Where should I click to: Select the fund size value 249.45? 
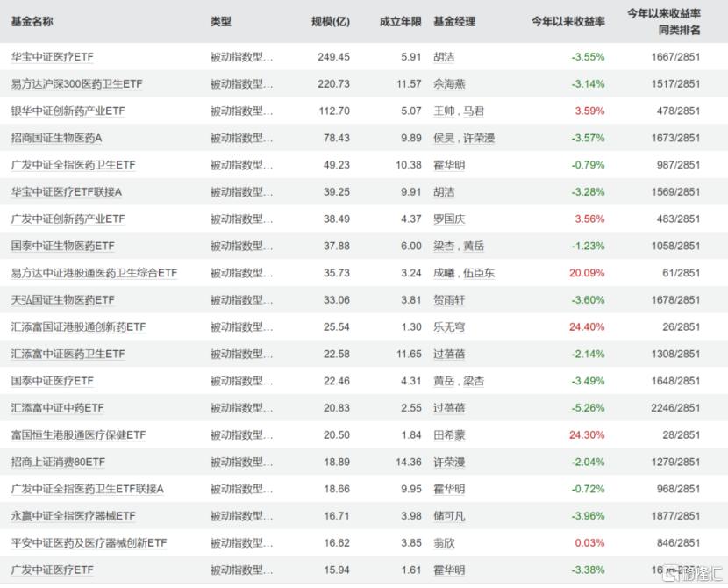pos(334,57)
